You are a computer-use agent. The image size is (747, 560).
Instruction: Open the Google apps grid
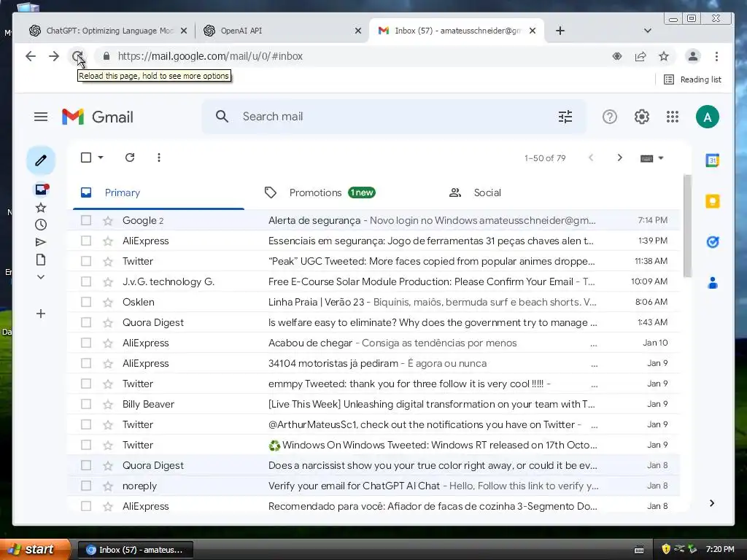tap(673, 117)
